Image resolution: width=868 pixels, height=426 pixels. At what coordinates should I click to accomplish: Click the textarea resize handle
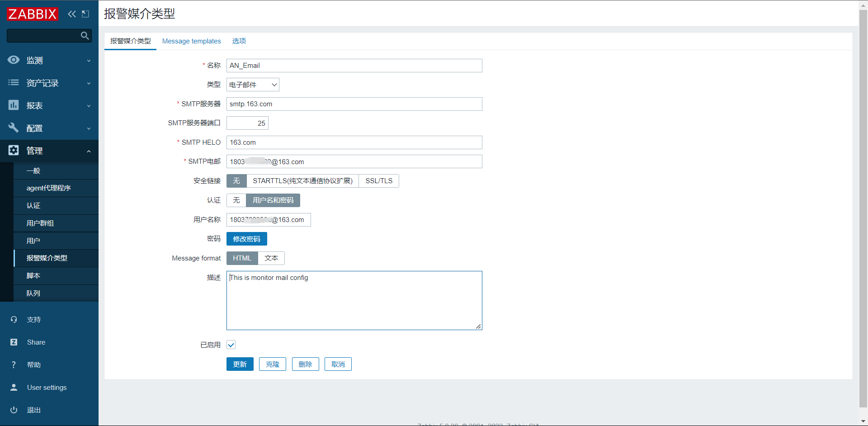coord(478,326)
